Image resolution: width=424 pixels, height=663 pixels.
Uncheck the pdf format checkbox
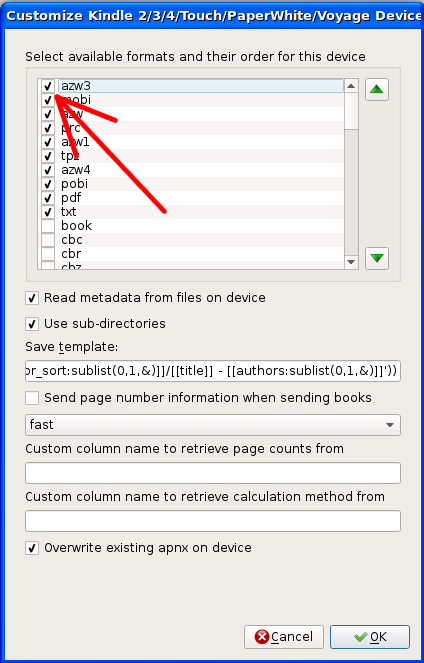point(48,198)
